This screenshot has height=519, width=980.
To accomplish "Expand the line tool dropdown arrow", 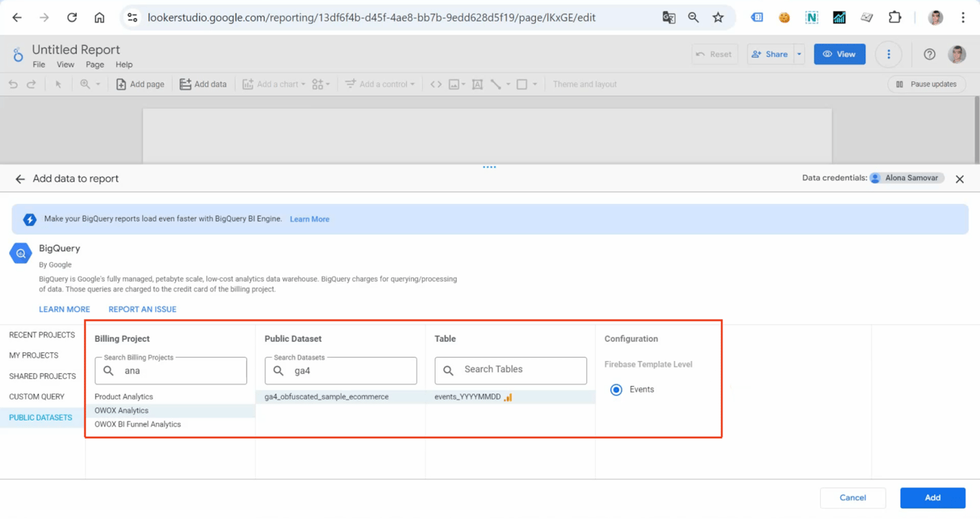I will click(509, 84).
